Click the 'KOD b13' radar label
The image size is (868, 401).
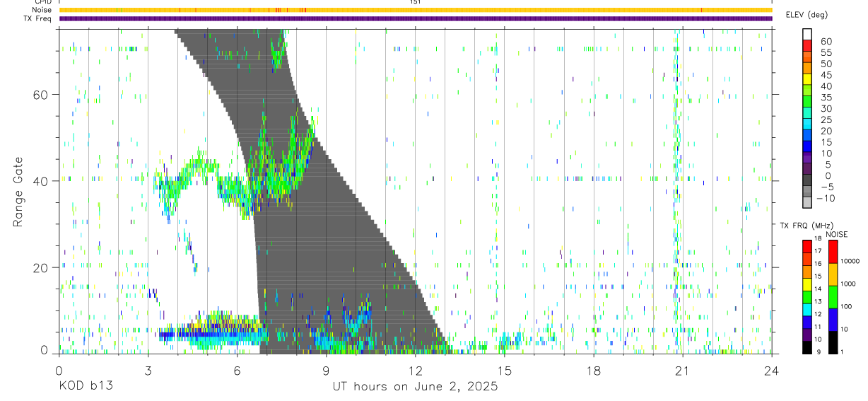tap(85, 387)
